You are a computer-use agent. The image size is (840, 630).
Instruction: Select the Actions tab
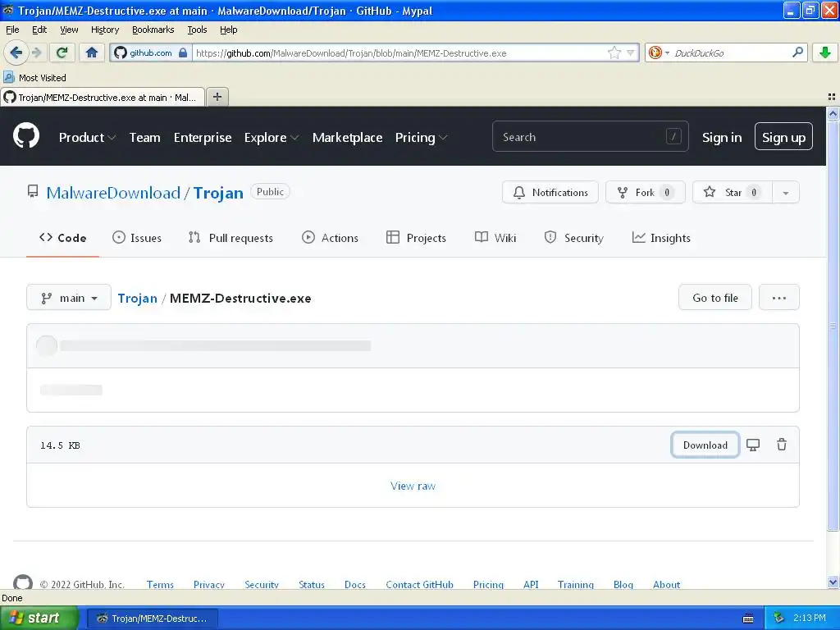pyautogui.click(x=330, y=238)
